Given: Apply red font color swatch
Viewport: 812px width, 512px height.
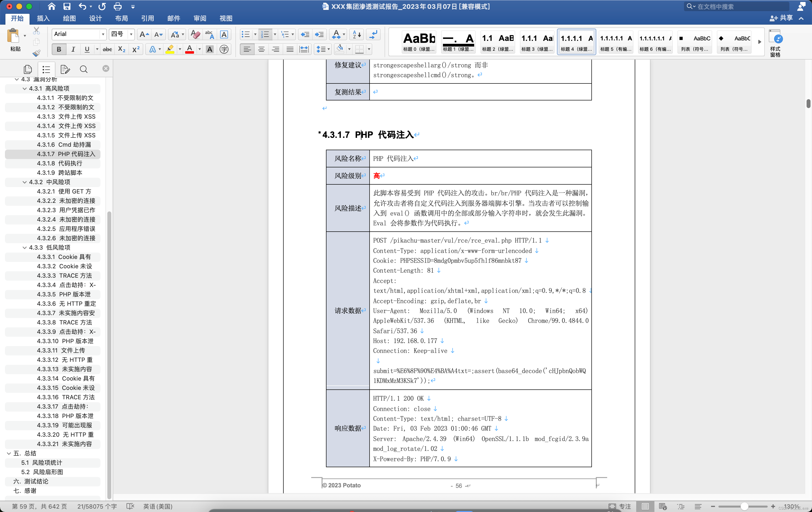Looking at the screenshot, I should [x=190, y=49].
